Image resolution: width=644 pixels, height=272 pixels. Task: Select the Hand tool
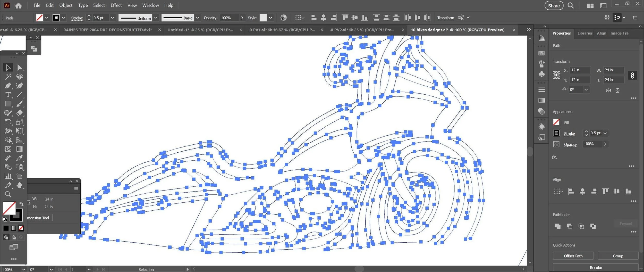[19, 185]
